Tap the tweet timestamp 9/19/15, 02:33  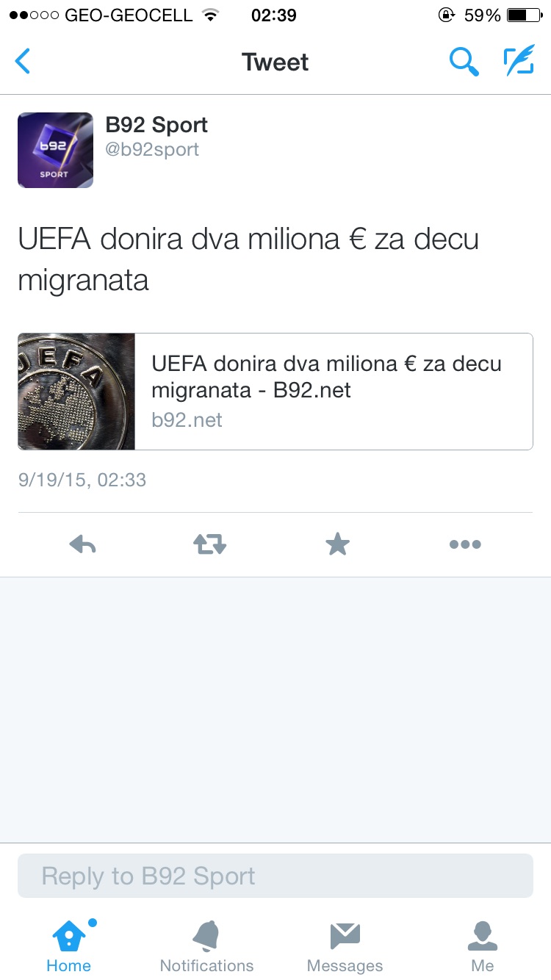[82, 480]
